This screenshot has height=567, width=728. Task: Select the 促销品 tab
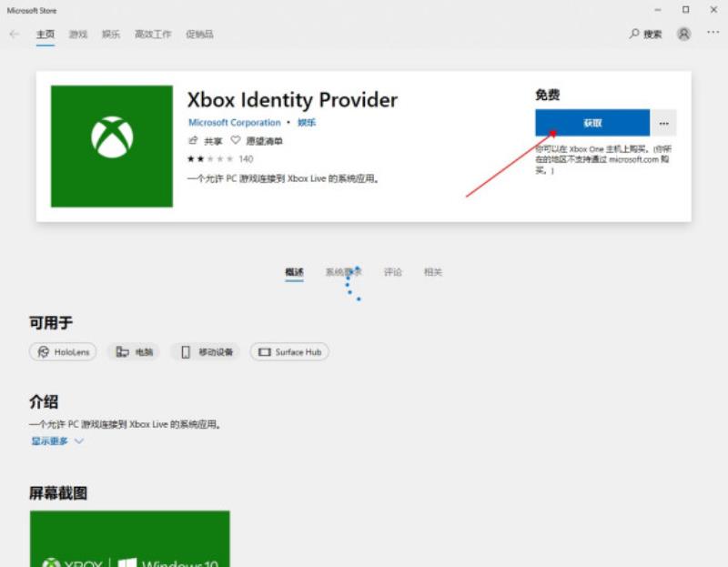[x=199, y=35]
